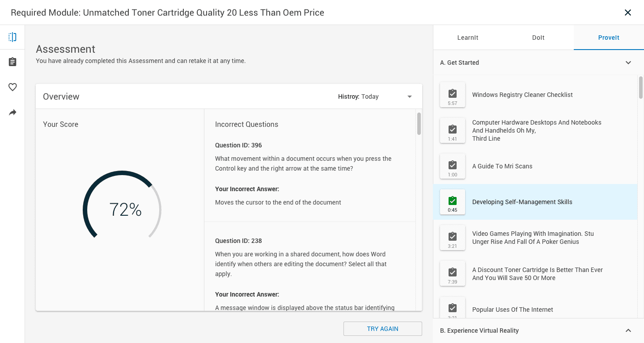Select A Discount Toner Cartridge title
This screenshot has width=644, height=343.
click(538, 274)
